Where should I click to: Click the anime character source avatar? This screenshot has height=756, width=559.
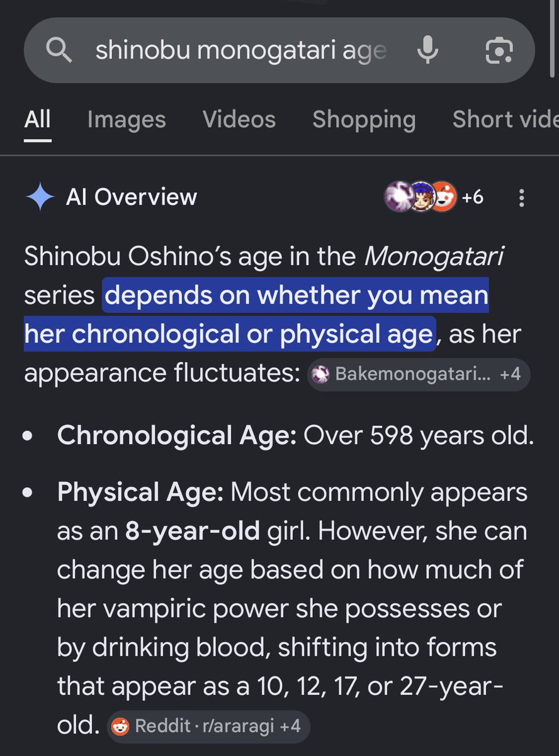click(x=421, y=197)
